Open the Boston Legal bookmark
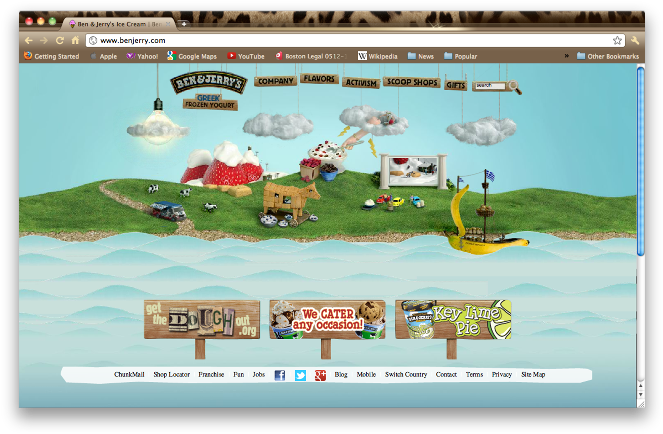Screen dimensions: 663x434 point(311,56)
